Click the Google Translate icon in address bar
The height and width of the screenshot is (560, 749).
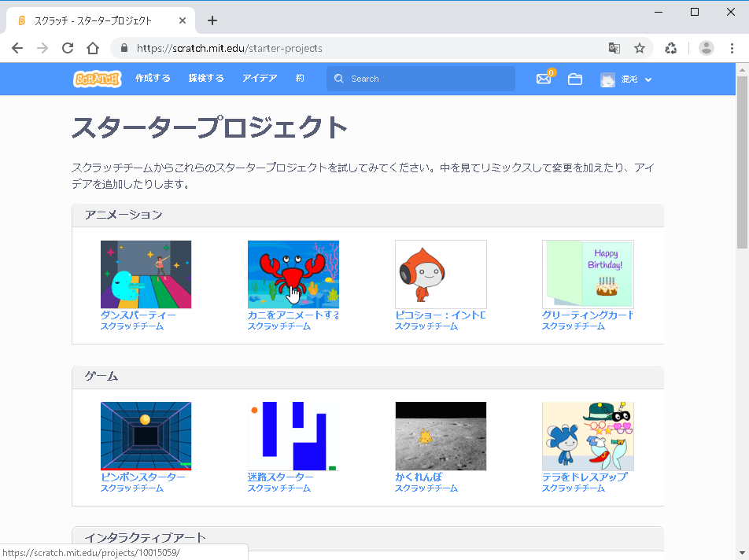coord(614,48)
